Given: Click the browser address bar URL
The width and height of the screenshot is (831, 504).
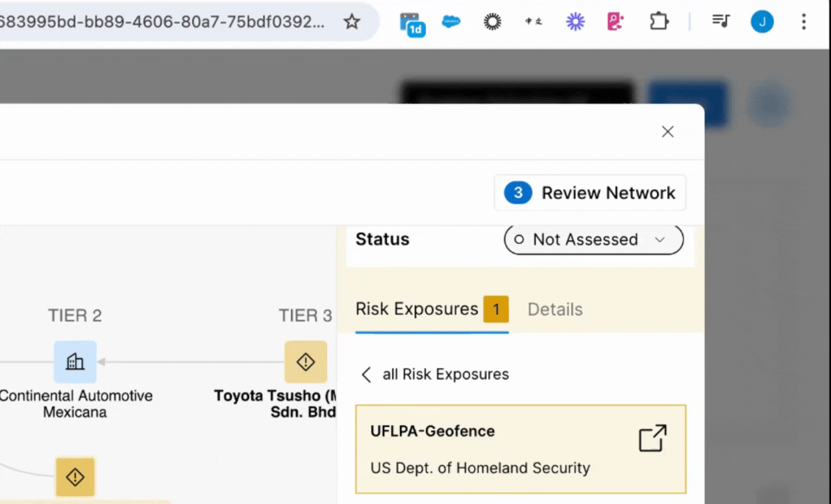Looking at the screenshot, I should click(162, 22).
